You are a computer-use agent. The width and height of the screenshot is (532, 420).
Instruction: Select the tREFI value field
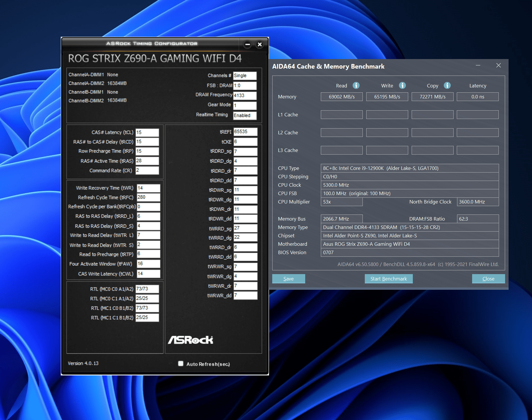pyautogui.click(x=245, y=132)
